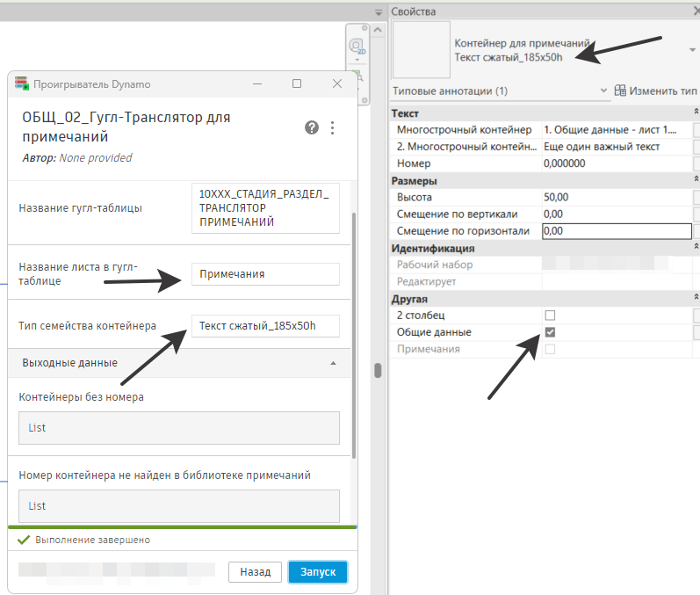Click the Edit Type icon in Properties
Image resolution: width=700 pixels, height=595 pixels.
(x=621, y=91)
